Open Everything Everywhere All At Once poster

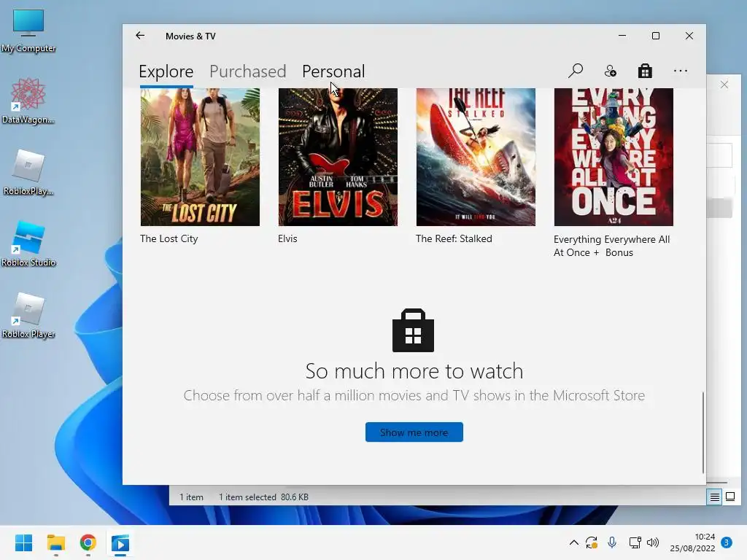point(614,157)
